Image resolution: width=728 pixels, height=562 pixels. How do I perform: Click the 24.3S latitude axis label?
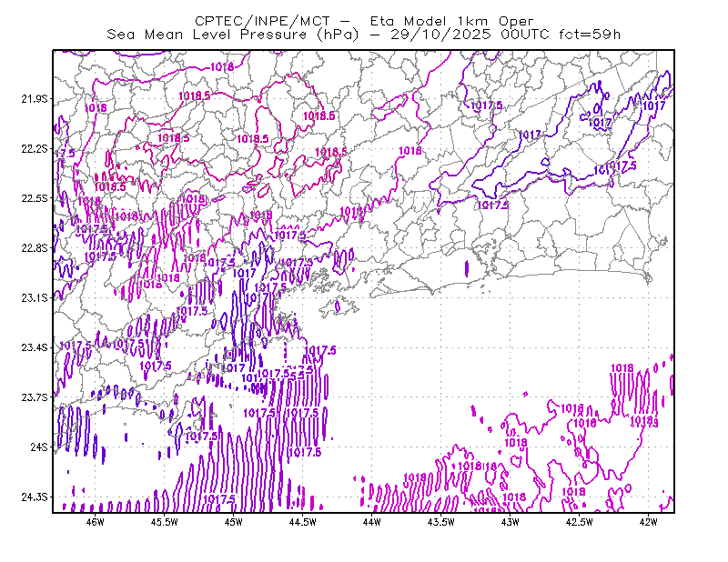click(35, 497)
